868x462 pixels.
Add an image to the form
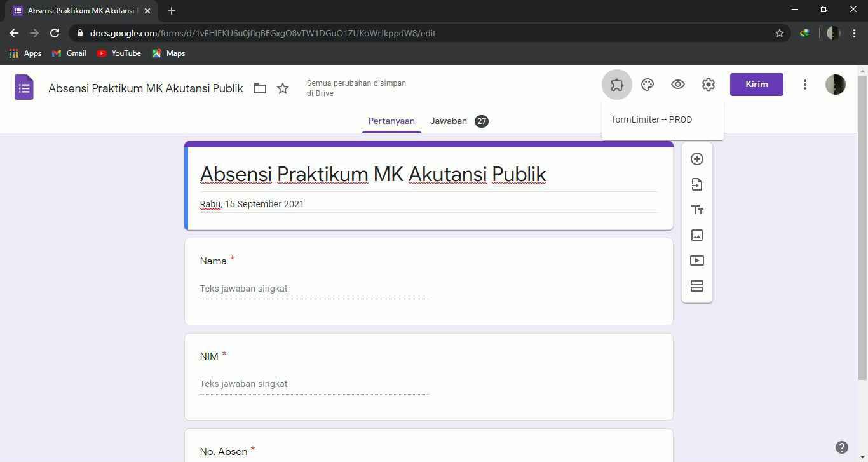click(697, 235)
